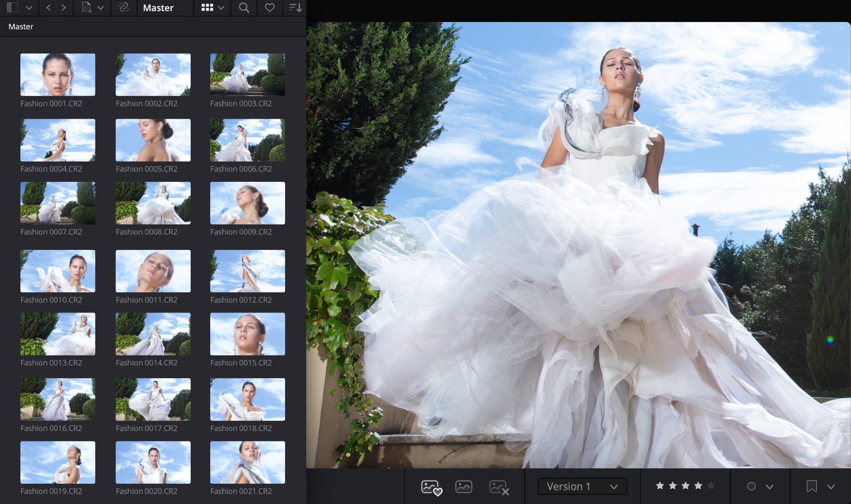The image size is (851, 504).
Task: Click the broken link icon in the toolbar
Action: (123, 7)
